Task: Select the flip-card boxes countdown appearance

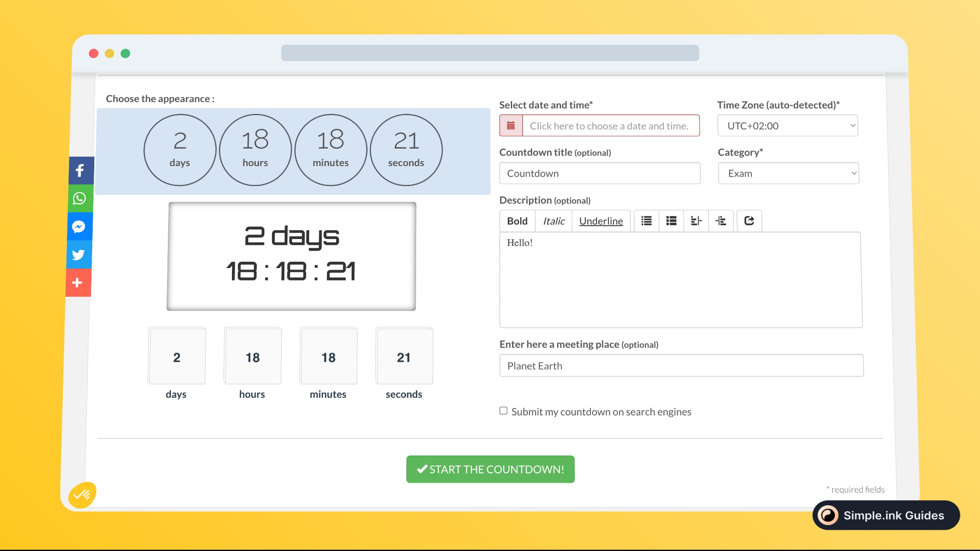Action: tap(290, 363)
